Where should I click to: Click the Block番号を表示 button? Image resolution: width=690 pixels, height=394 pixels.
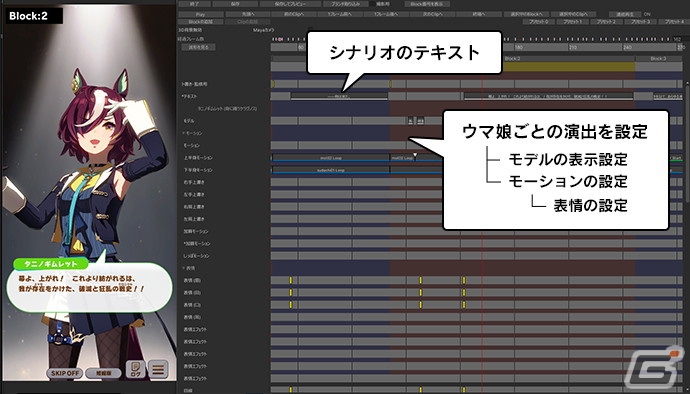click(x=426, y=4)
